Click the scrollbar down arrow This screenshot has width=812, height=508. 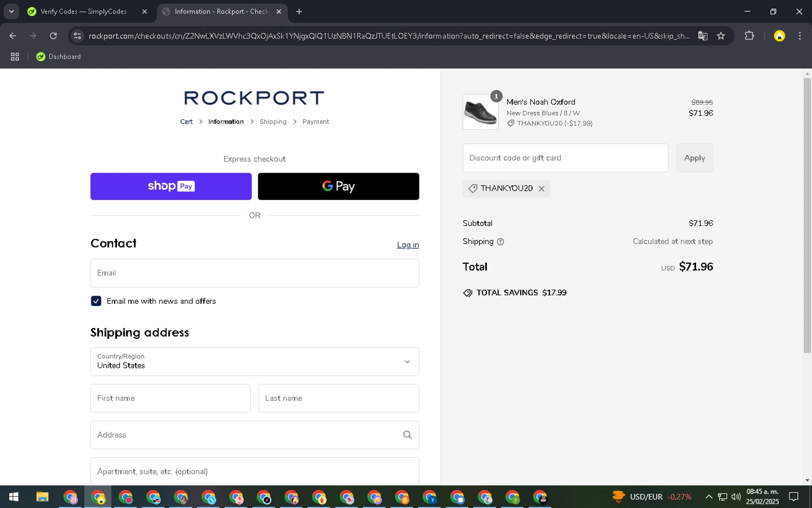point(807,480)
